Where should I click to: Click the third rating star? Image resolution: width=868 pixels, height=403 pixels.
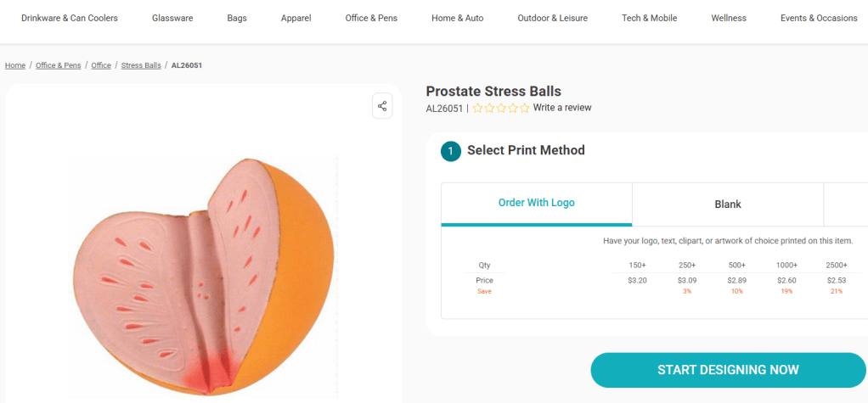coord(501,108)
